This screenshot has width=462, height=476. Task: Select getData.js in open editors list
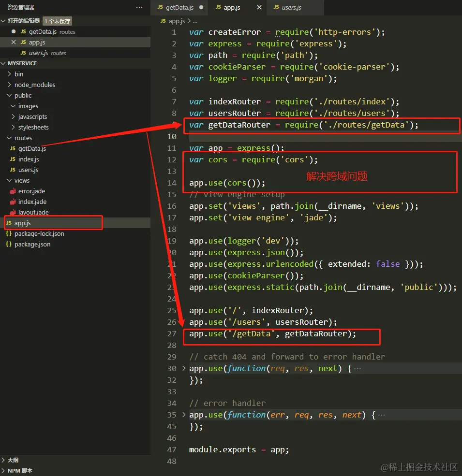tap(75, 31)
